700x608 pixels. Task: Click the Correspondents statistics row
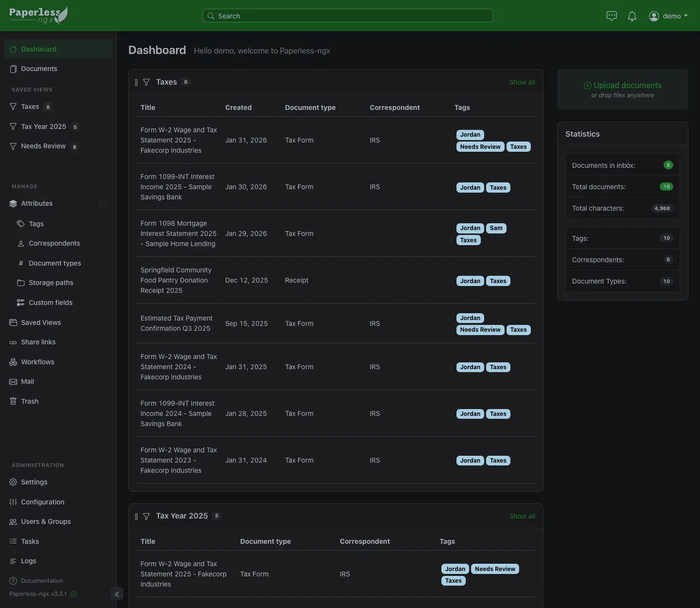623,260
